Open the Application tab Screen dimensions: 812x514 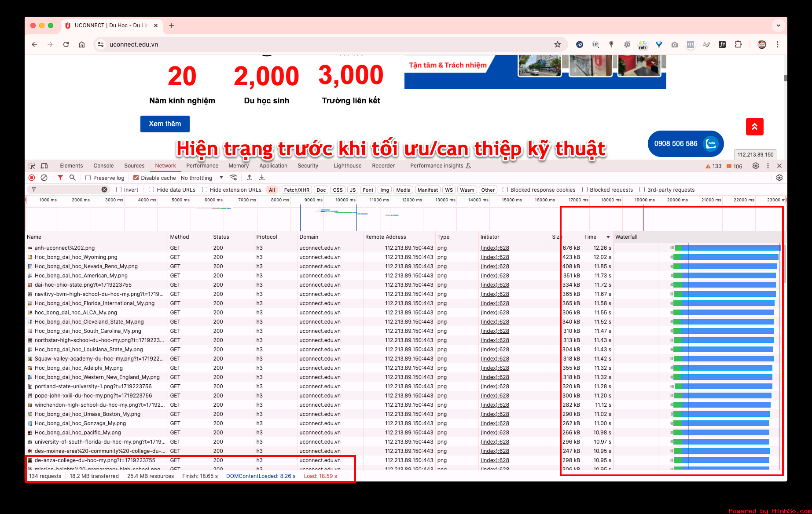pos(273,166)
